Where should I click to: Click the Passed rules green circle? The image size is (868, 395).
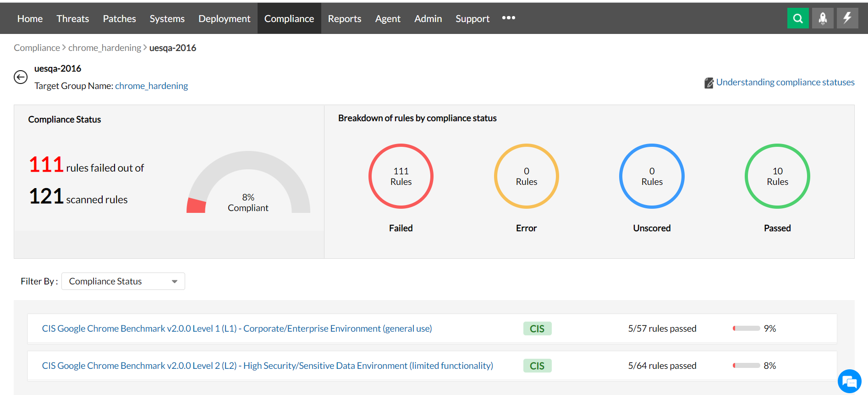click(777, 176)
